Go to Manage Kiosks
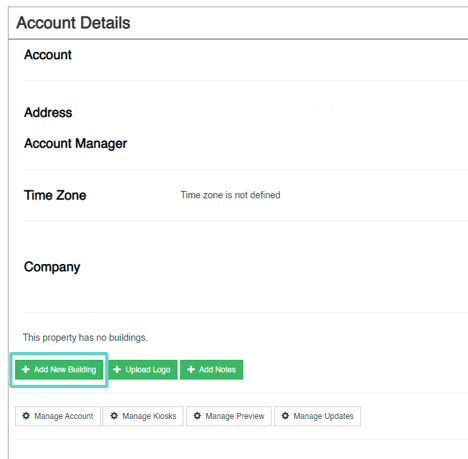Viewport: 468px width, 459px height. pyautogui.click(x=143, y=416)
